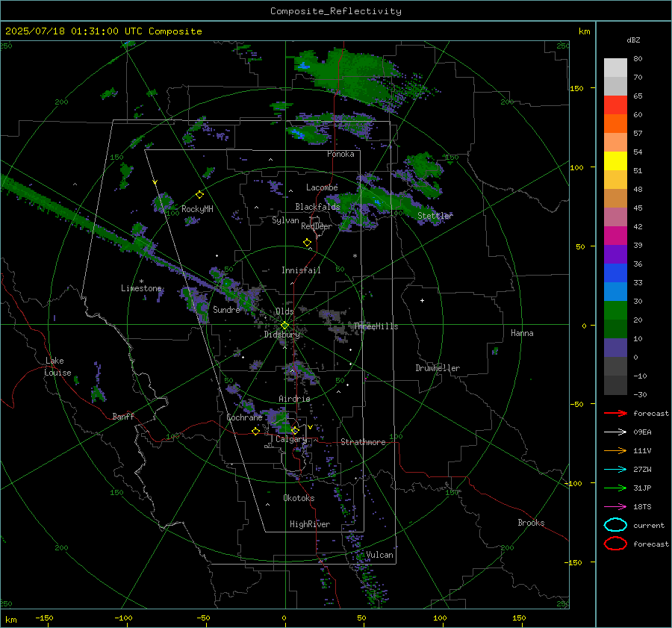Click the 09EA legend label text

642,432
